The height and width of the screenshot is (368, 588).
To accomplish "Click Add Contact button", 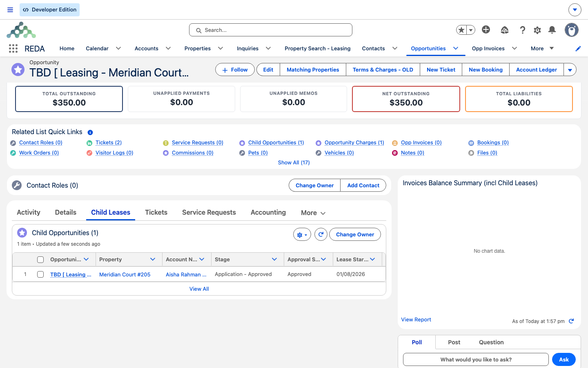I will tap(363, 185).
